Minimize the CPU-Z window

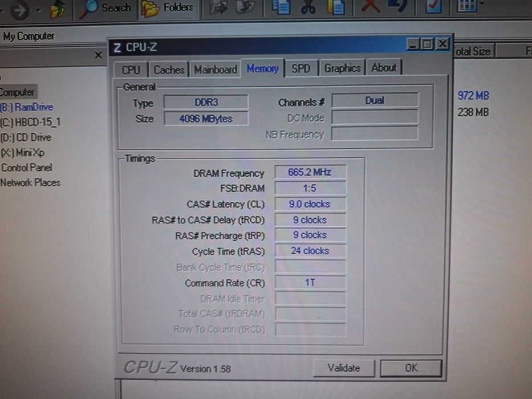point(413,44)
